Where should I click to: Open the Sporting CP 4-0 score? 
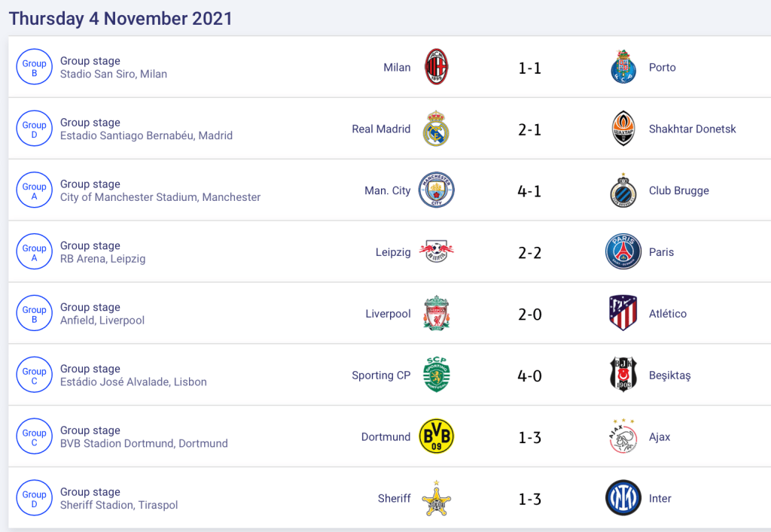530,376
